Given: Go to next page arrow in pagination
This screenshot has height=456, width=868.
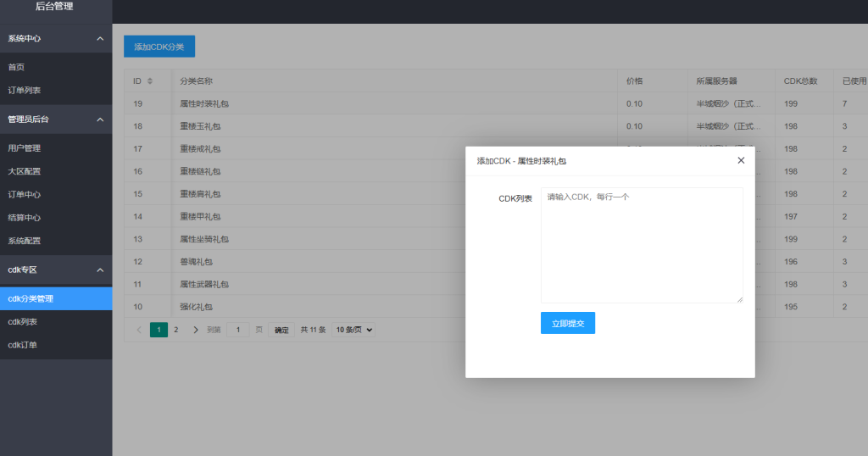Looking at the screenshot, I should pos(196,330).
